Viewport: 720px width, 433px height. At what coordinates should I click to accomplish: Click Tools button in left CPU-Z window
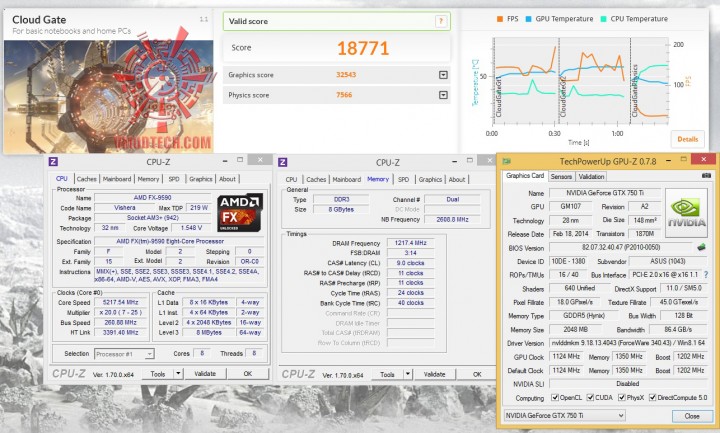coord(158,374)
